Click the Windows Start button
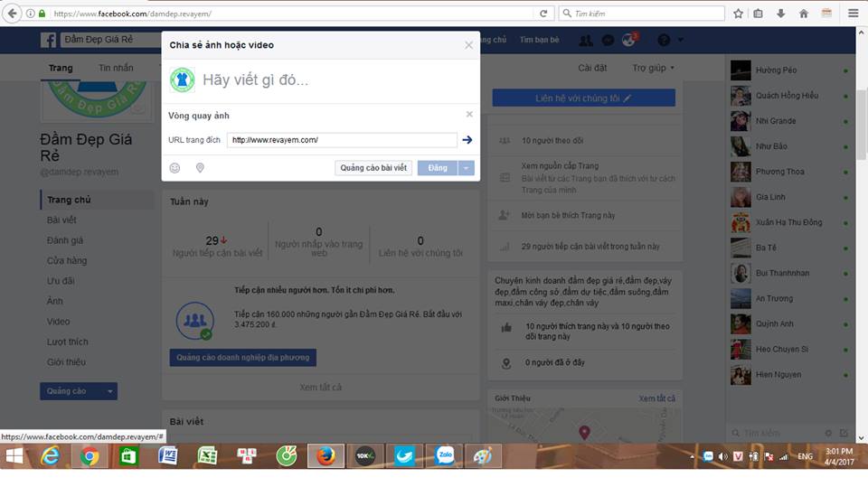868x487 pixels. pos(14,456)
